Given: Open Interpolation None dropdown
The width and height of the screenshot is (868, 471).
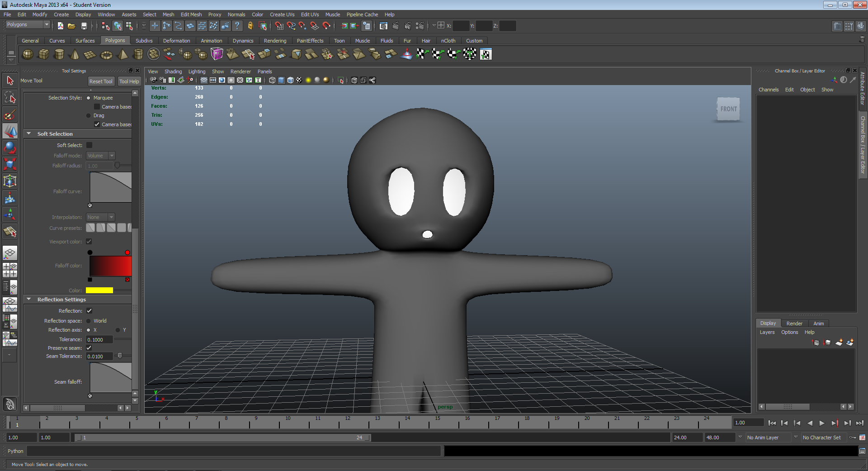Looking at the screenshot, I should [101, 217].
